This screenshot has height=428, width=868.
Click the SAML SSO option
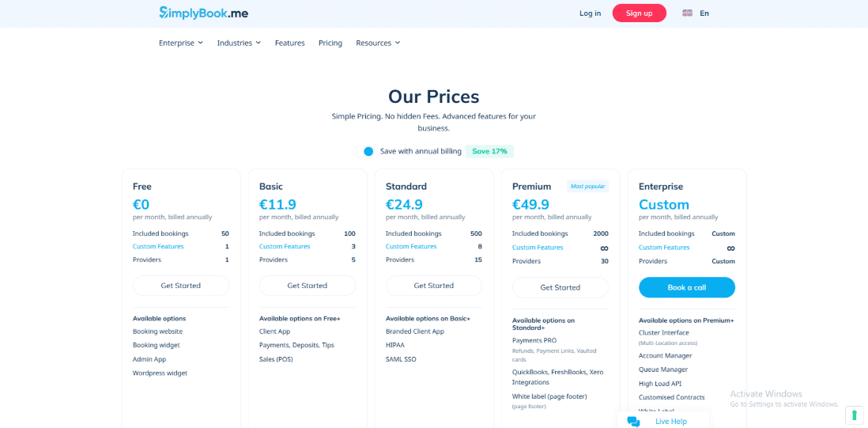(401, 359)
